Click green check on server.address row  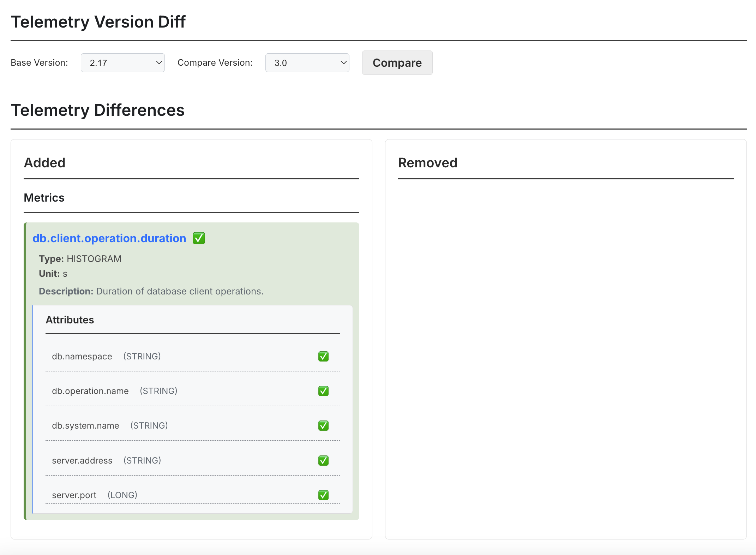point(323,460)
